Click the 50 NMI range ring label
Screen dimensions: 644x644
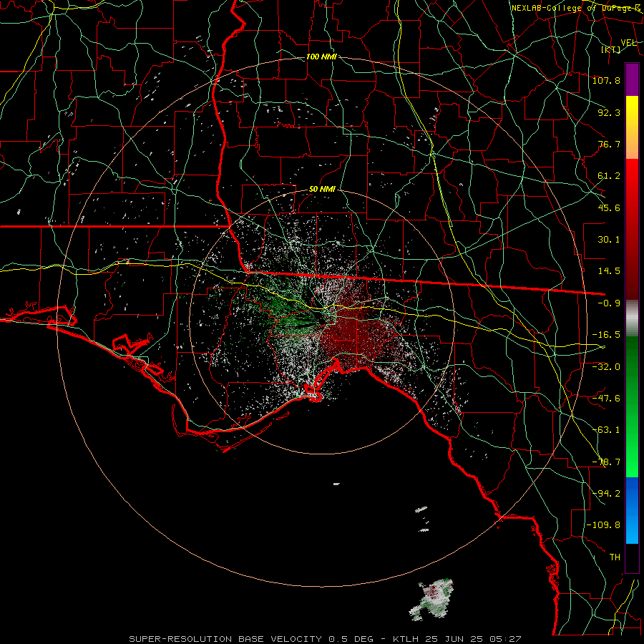(x=322, y=190)
